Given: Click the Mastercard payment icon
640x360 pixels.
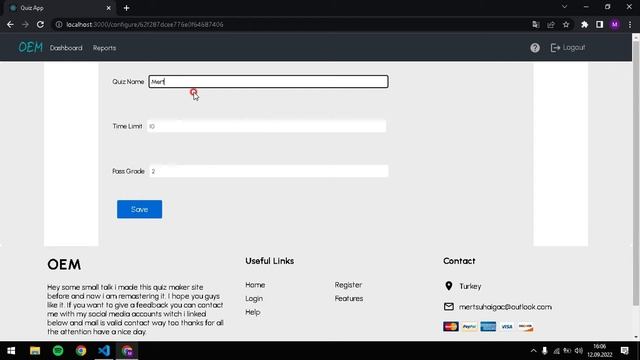Looking at the screenshot, I should click(451, 327).
